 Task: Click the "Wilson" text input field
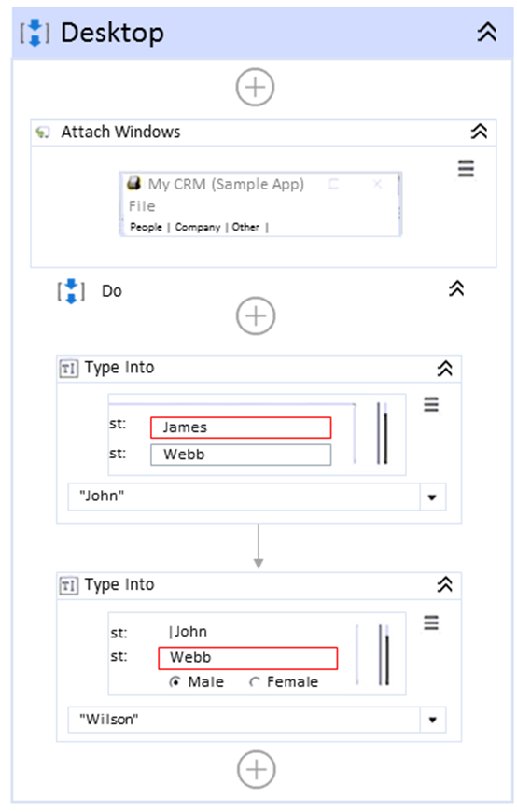click(x=244, y=720)
